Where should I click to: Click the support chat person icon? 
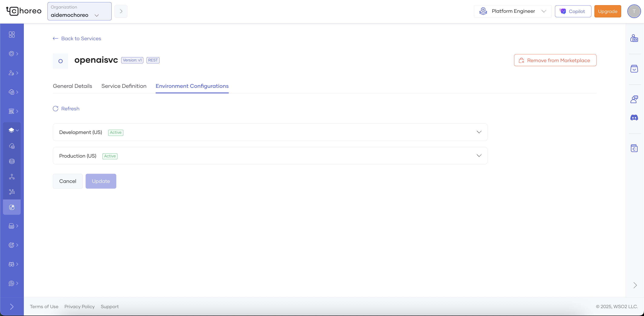point(634,99)
